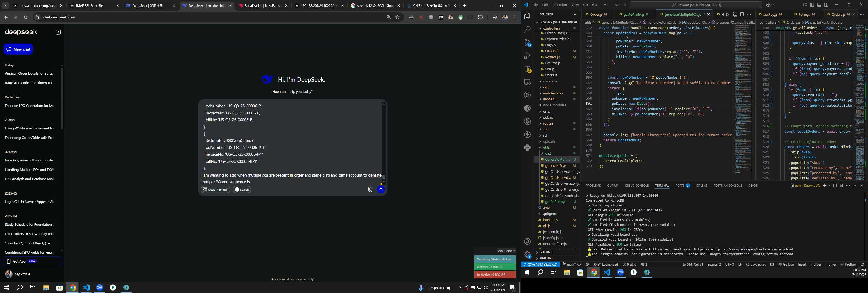Collapse the utils folder
868x293 pixels.
pos(546,147)
